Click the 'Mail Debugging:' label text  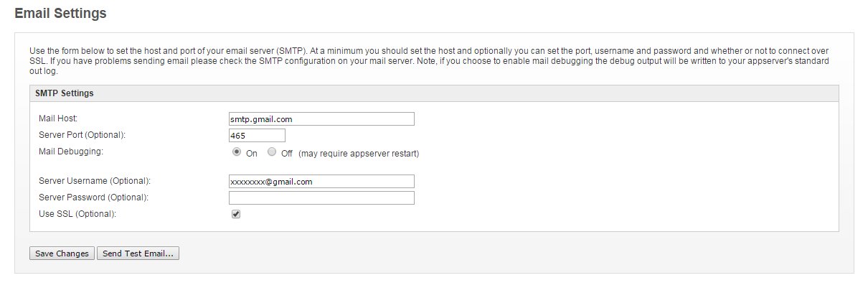click(71, 151)
